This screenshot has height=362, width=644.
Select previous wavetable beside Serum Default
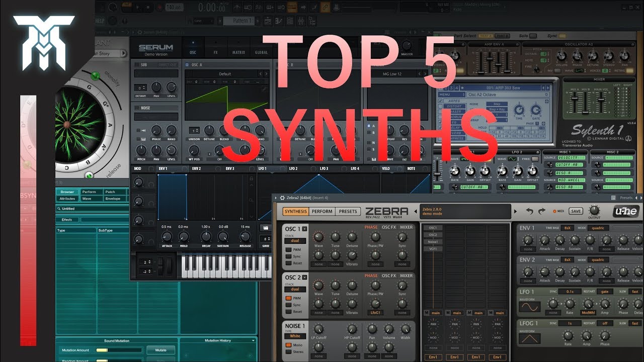[260, 74]
